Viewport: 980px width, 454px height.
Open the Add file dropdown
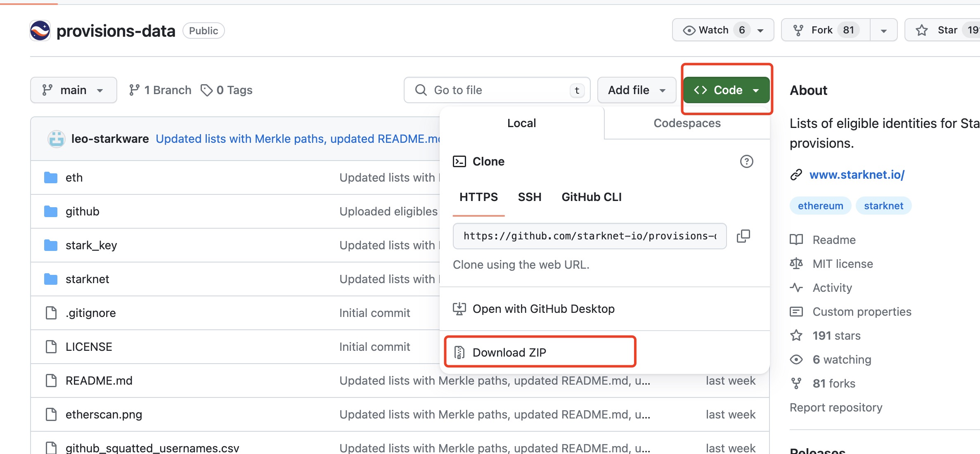click(x=637, y=90)
